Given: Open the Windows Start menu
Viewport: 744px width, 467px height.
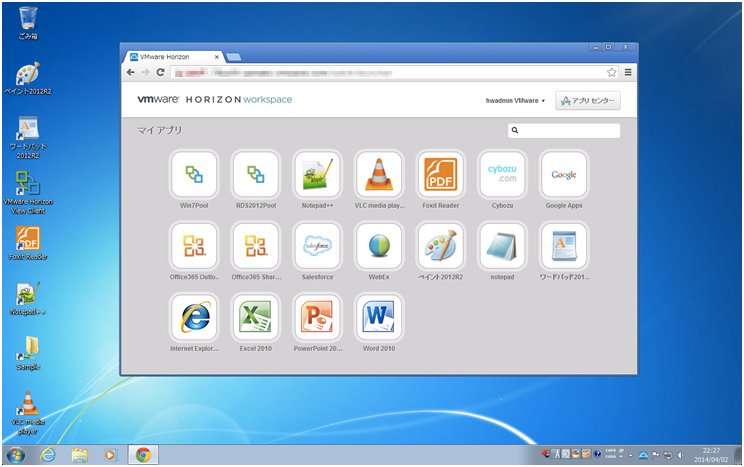Looking at the screenshot, I should (x=16, y=456).
